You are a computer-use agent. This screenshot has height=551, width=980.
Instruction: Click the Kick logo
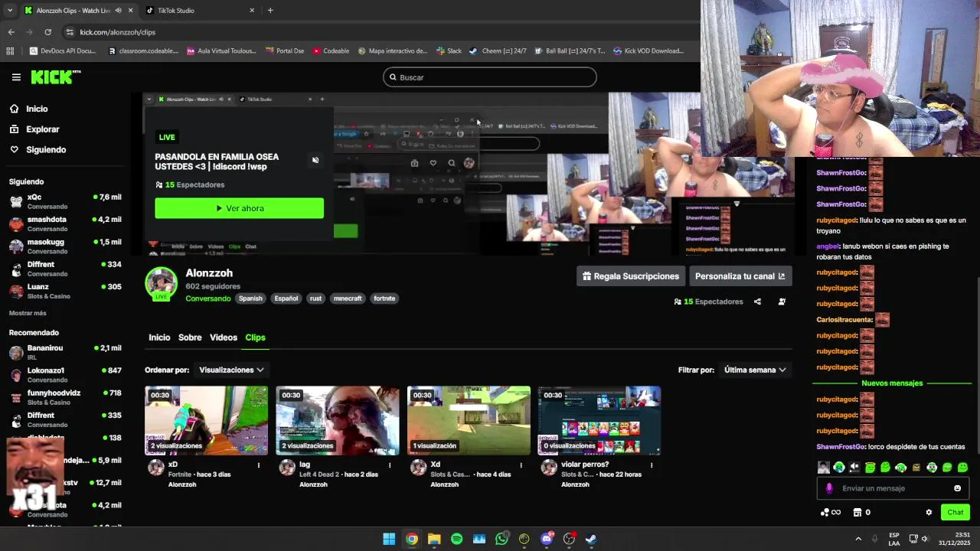55,77
